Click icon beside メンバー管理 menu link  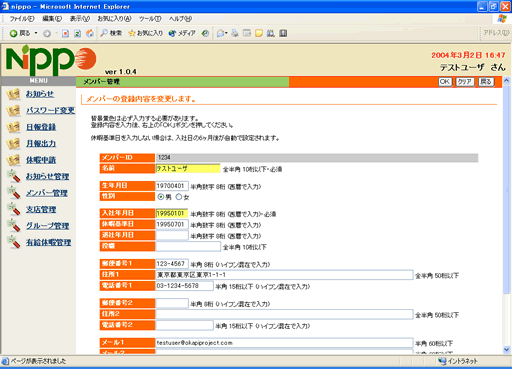pos(14,193)
